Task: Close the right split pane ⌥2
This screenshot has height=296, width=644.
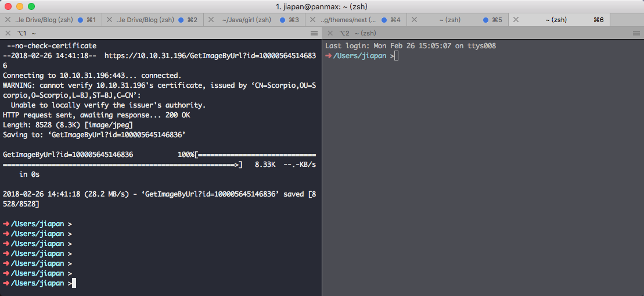Action: (x=330, y=34)
